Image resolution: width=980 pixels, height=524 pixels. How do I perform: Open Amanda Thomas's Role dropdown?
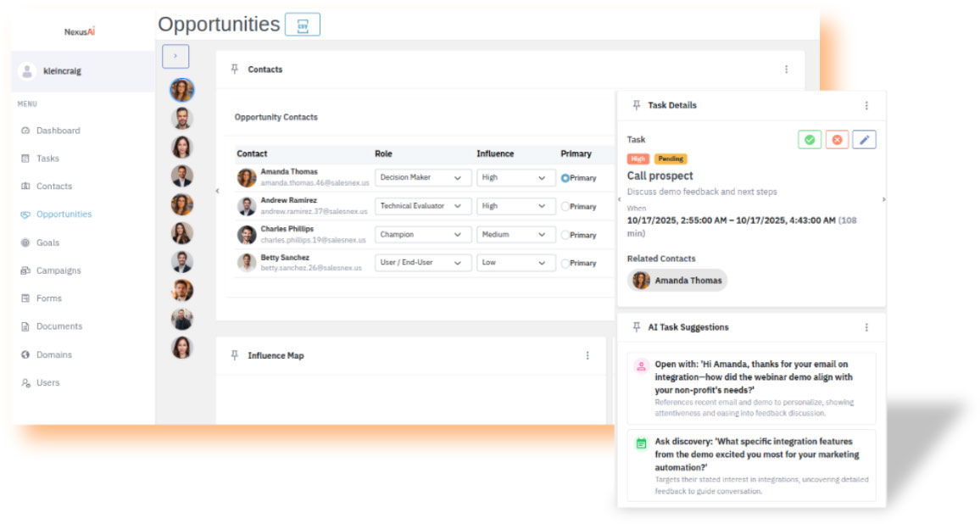click(x=422, y=177)
